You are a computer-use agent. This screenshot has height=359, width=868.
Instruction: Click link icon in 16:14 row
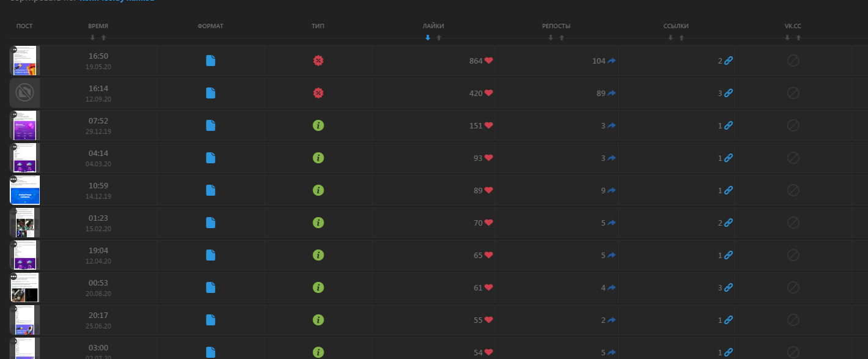(x=728, y=93)
